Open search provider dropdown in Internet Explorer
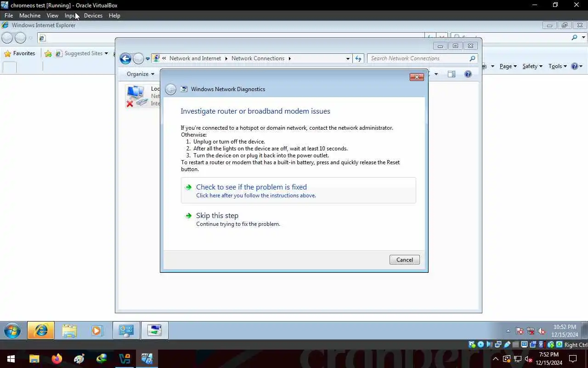Screen dimensions: 588x368 pyautogui.click(x=584, y=38)
